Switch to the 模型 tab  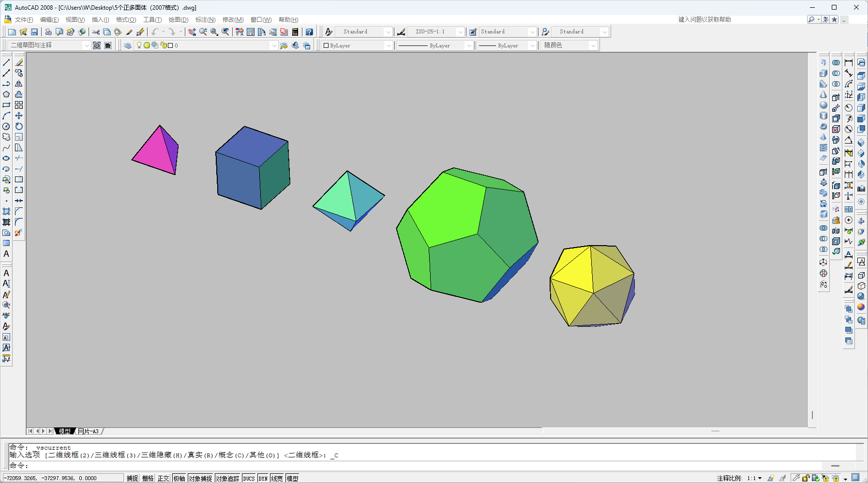click(64, 431)
